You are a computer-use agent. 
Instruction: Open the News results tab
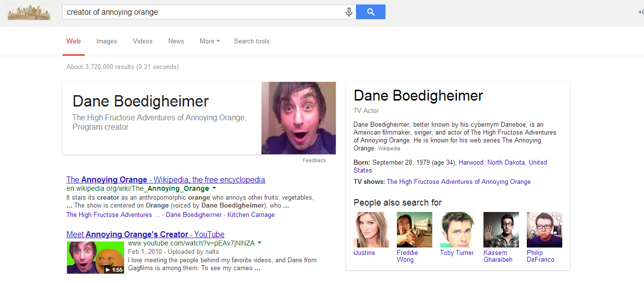pyautogui.click(x=176, y=41)
